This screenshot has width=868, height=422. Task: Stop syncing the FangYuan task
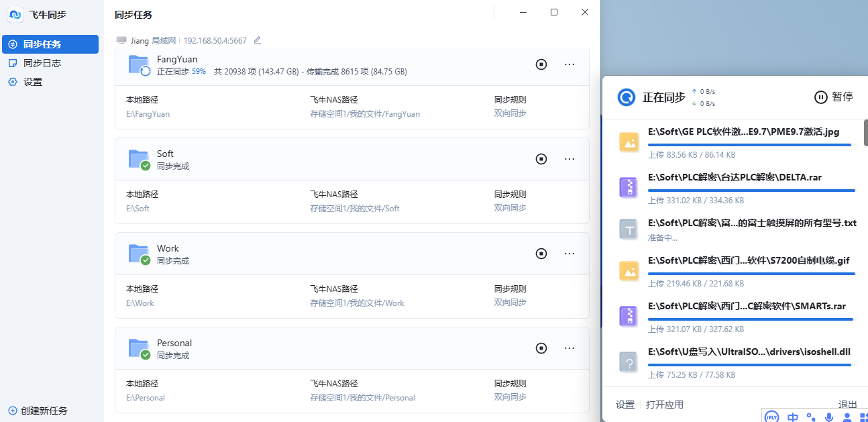coord(541,64)
